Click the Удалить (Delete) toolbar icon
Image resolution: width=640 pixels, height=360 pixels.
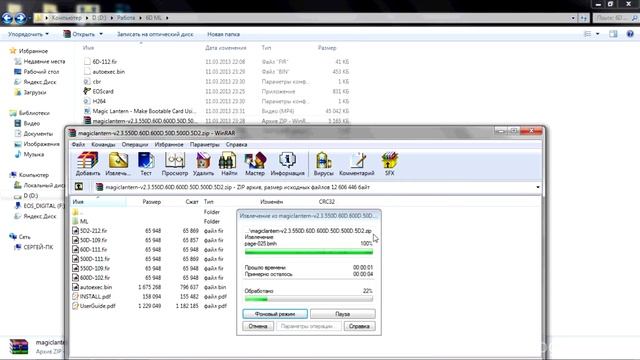(x=203, y=164)
